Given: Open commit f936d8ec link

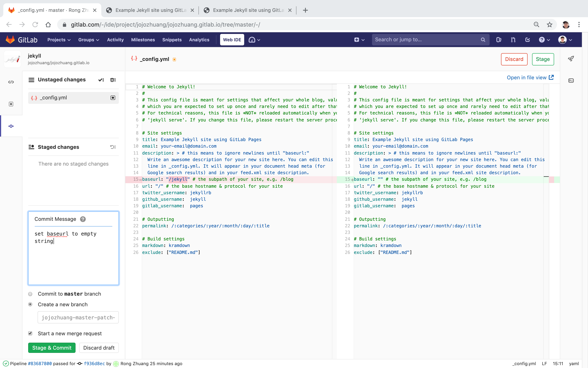Looking at the screenshot, I should [94, 363].
